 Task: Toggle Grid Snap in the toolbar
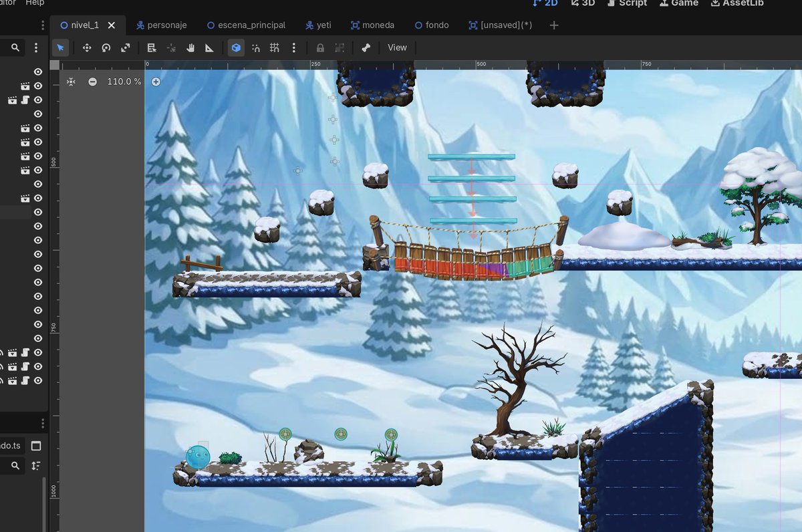[275, 47]
